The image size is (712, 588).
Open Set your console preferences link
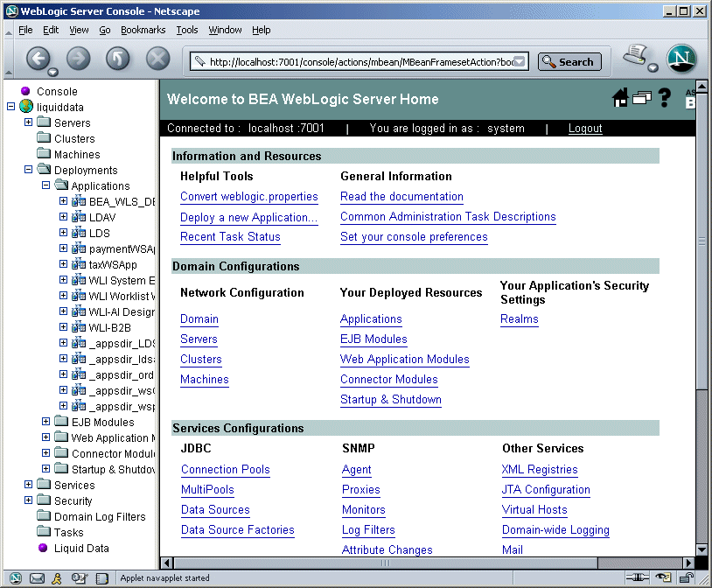click(x=414, y=237)
